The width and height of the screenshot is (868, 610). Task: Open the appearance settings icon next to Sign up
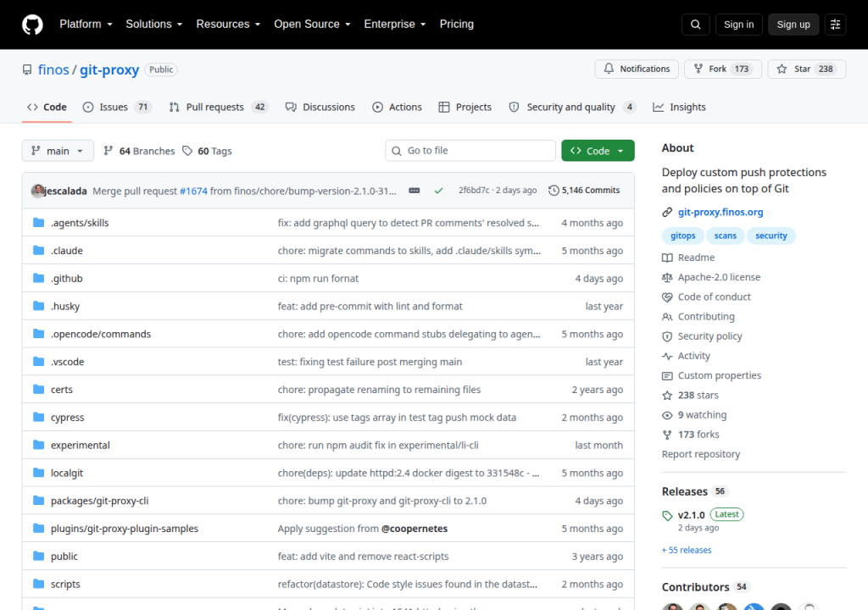(x=835, y=25)
